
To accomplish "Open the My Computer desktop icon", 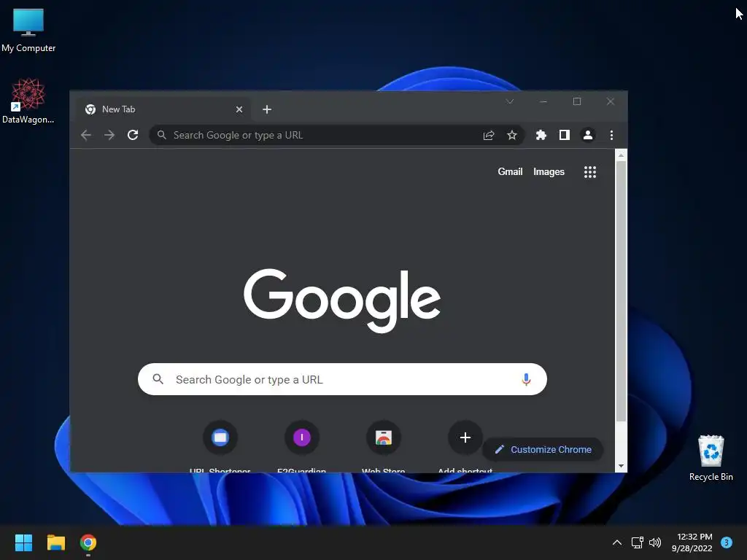I will click(x=28, y=30).
